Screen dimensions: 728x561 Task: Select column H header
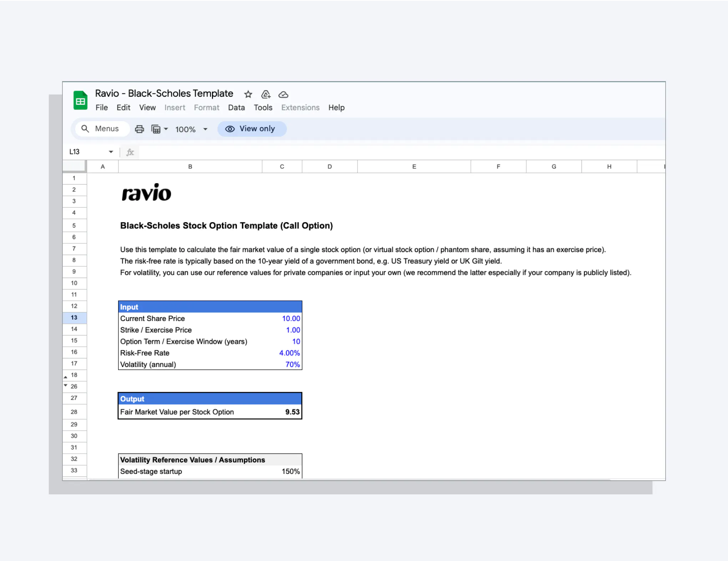pos(609,166)
